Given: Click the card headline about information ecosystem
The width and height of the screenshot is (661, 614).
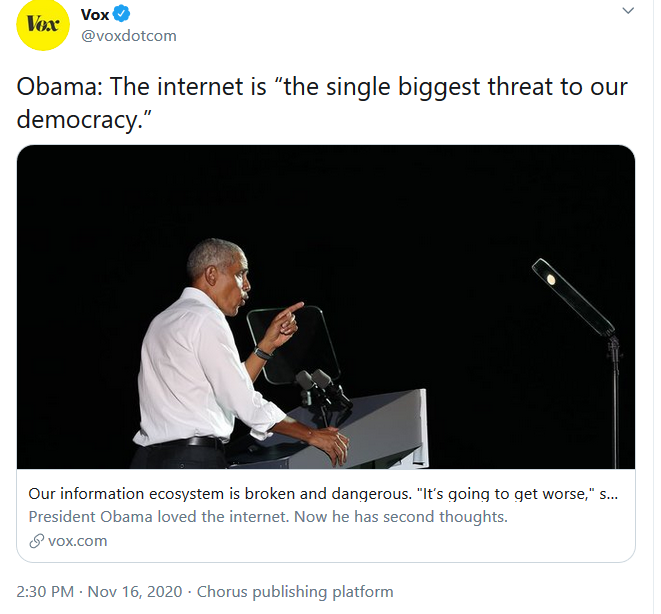Looking at the screenshot, I should (x=323, y=493).
